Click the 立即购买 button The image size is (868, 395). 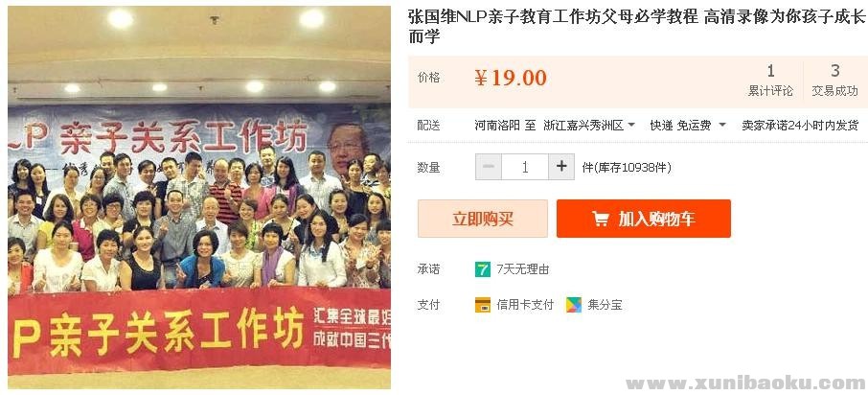tap(483, 219)
